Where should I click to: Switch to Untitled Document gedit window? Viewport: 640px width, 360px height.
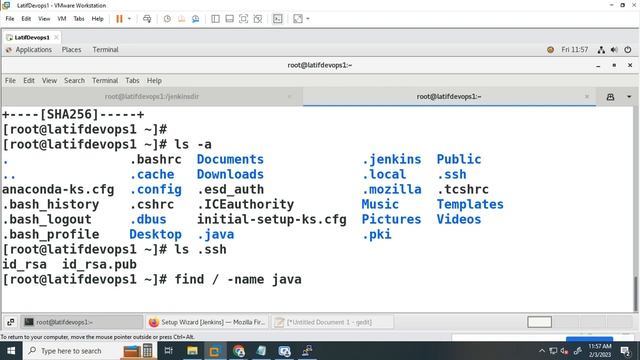pos(333,322)
